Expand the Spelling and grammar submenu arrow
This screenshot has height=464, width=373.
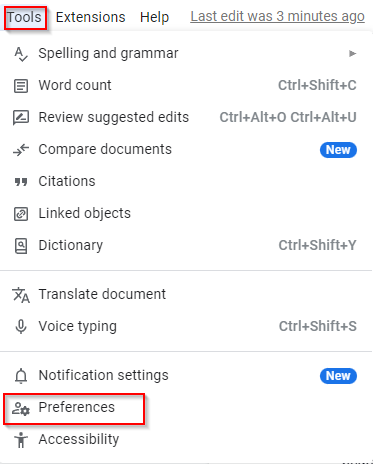(352, 54)
